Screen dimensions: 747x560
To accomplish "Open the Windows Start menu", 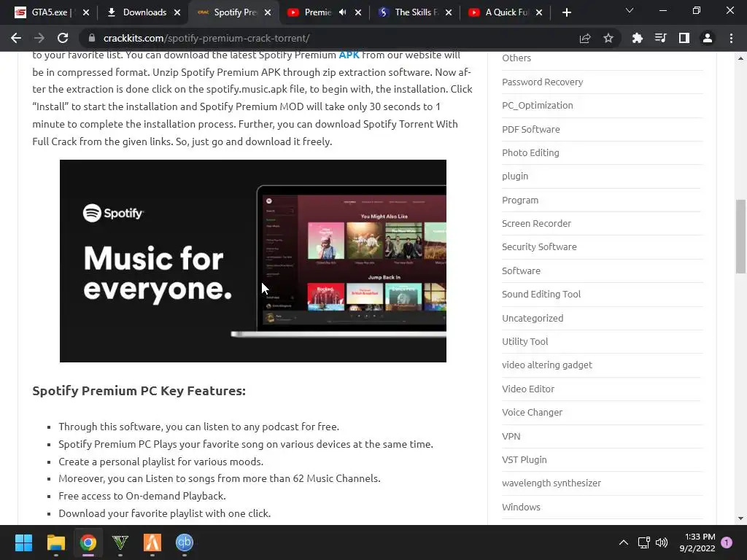I will pos(23,542).
